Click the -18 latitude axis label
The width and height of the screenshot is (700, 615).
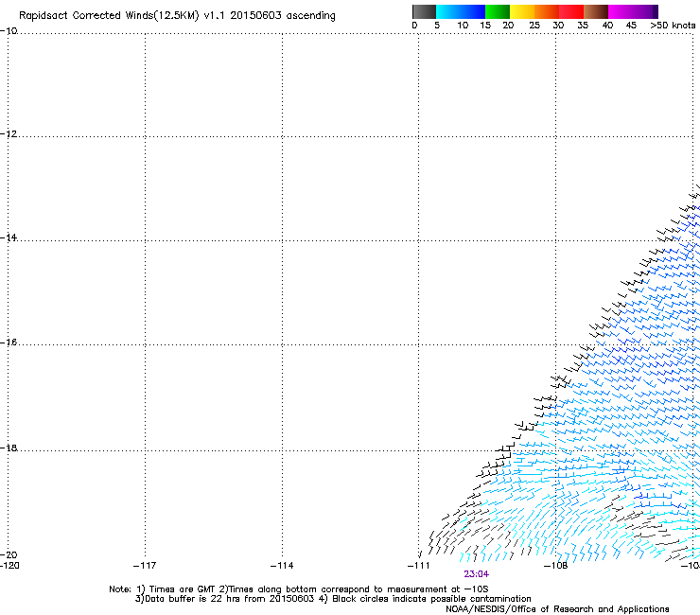pyautogui.click(x=9, y=448)
